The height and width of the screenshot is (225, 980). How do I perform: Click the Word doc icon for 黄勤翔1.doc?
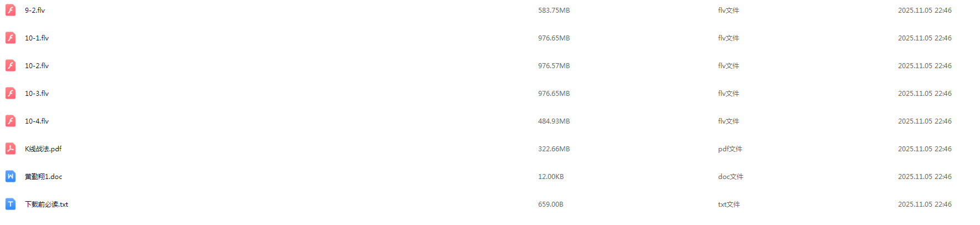(x=11, y=176)
